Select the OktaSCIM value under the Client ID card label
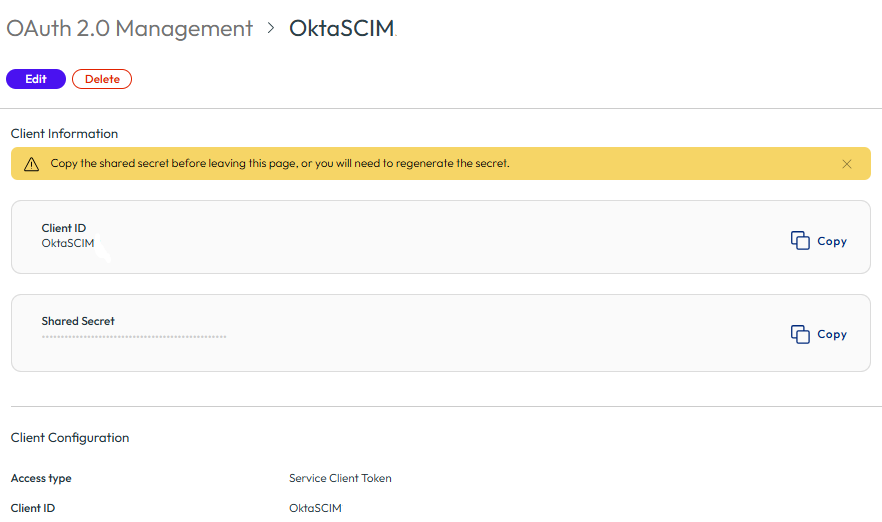The height and width of the screenshot is (522, 882). tap(68, 243)
